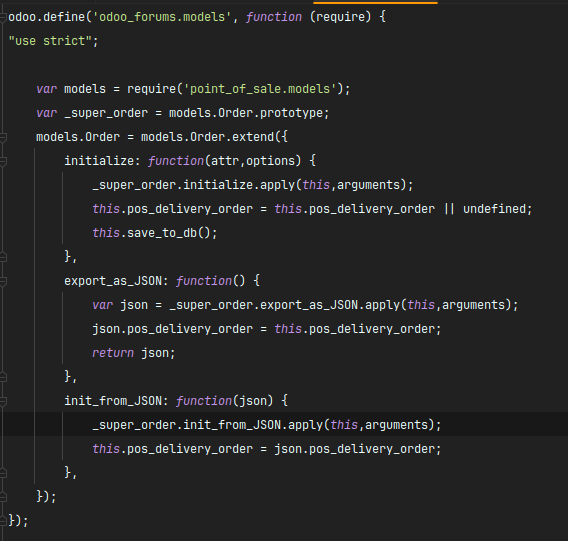Click the _super_order.init_from_JSON.apply call
Viewport: 568px width, 541px height.
pyautogui.click(x=267, y=425)
